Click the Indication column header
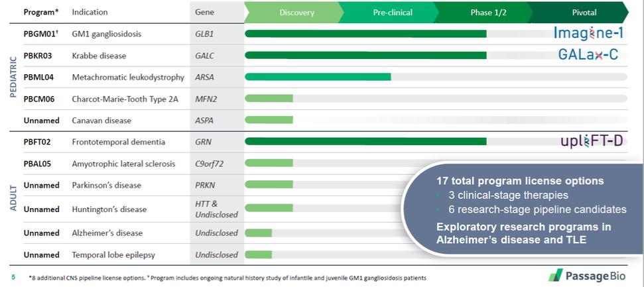This screenshot has width=644, height=287. tap(90, 12)
